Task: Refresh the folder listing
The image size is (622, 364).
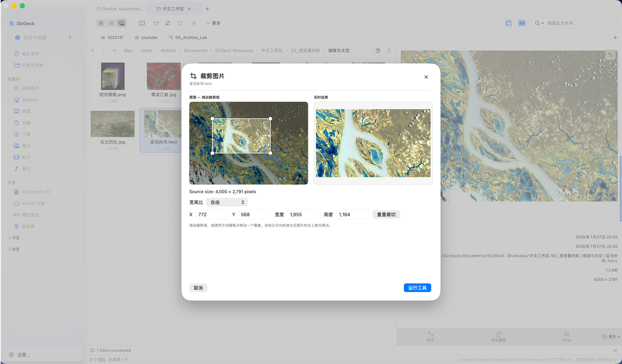Action: point(389,51)
